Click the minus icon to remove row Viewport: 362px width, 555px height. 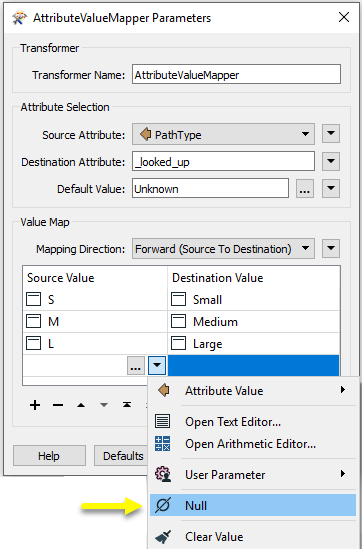pos(58,405)
